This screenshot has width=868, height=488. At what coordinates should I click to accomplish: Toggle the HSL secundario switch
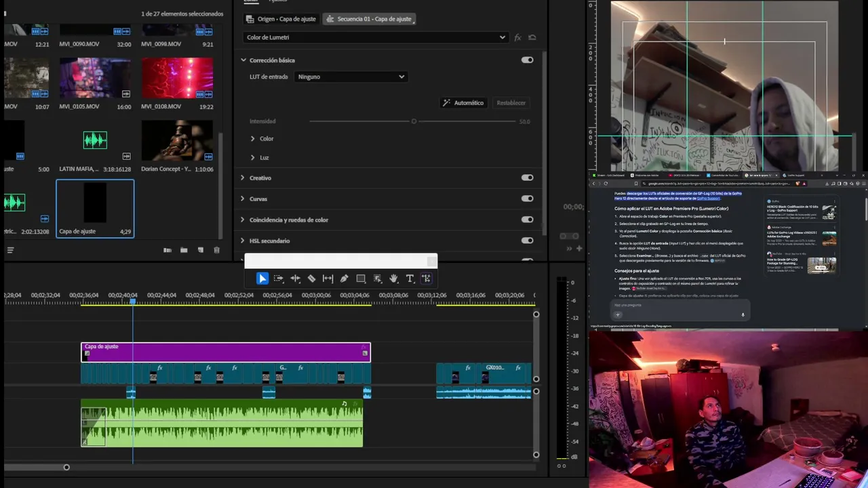pos(527,241)
